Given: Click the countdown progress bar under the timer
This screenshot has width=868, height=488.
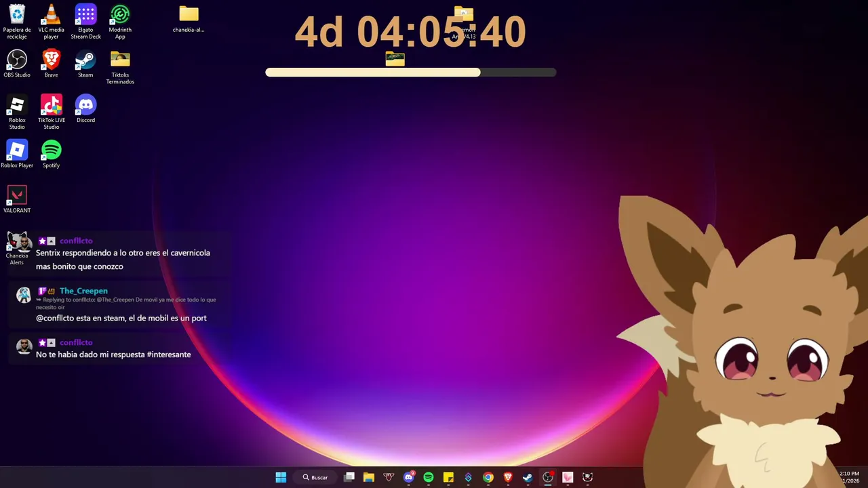Looking at the screenshot, I should 411,73.
